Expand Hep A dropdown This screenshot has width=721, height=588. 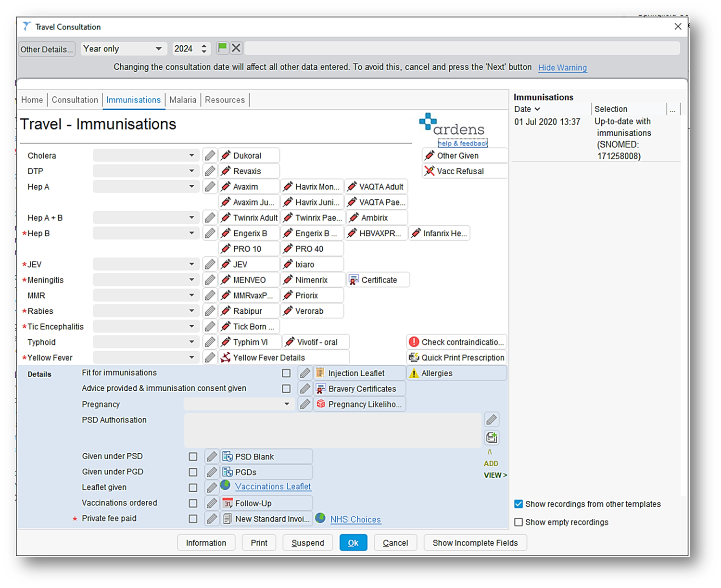point(146,187)
